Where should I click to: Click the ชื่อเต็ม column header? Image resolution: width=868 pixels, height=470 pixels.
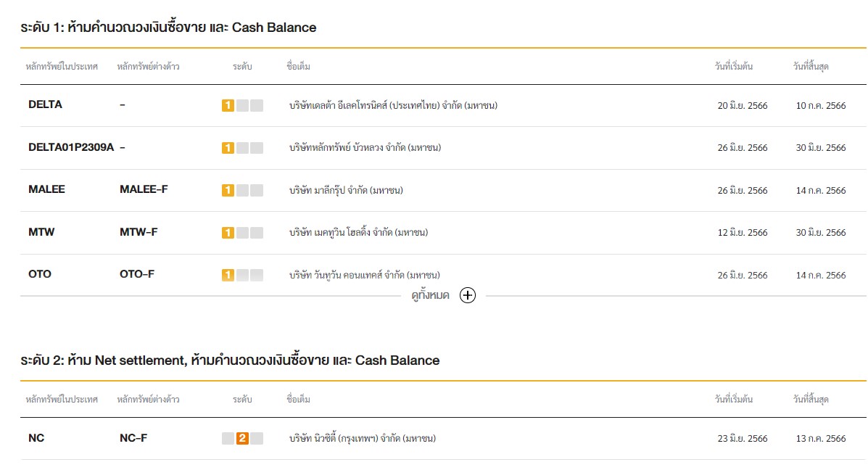pyautogui.click(x=296, y=65)
